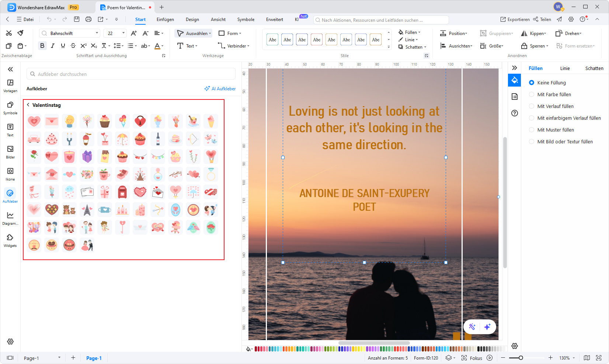The width and height of the screenshot is (609, 364).
Task: Click the Exportieren button
Action: 515,20
